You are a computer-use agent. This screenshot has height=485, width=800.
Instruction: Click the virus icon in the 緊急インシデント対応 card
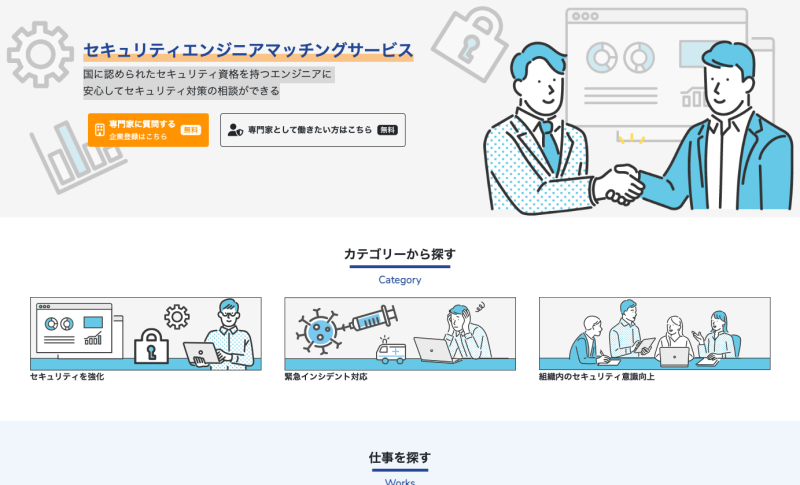click(319, 331)
